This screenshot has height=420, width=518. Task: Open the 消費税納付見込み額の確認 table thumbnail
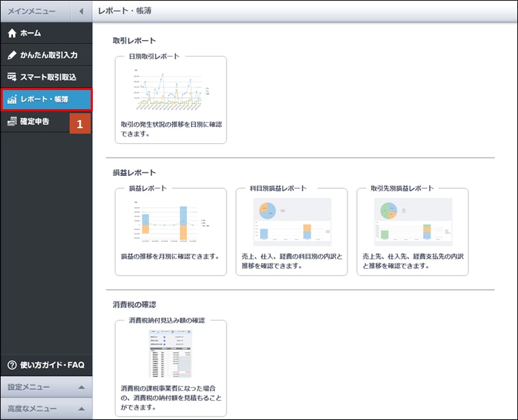(171, 353)
